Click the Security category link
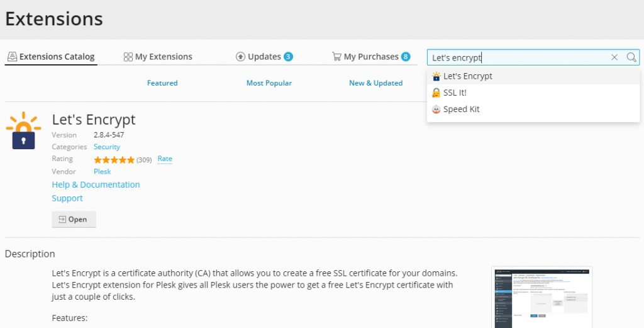The height and width of the screenshot is (328, 644). tap(107, 147)
